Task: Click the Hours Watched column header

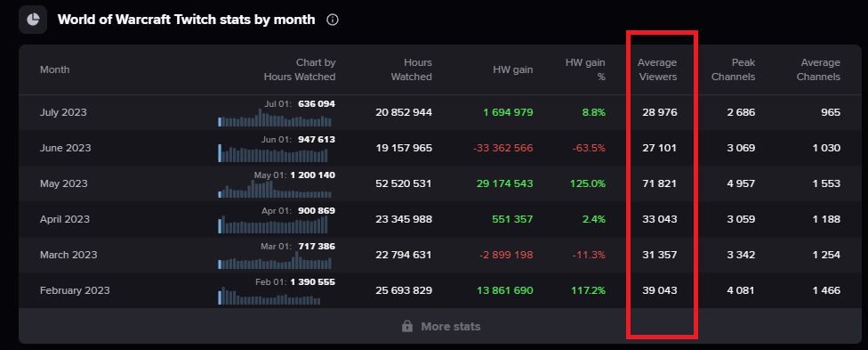Action: pyautogui.click(x=411, y=69)
